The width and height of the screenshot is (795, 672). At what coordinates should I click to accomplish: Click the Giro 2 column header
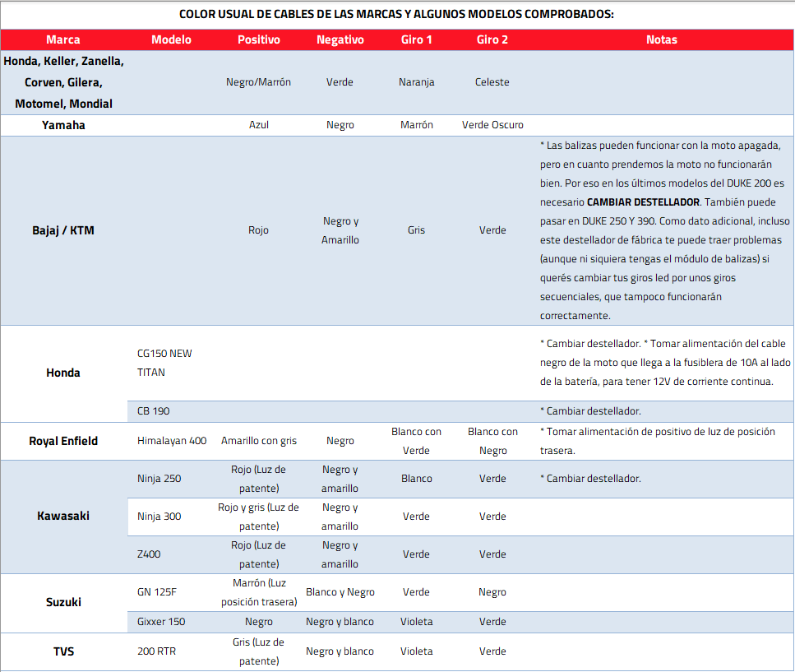[x=492, y=39]
